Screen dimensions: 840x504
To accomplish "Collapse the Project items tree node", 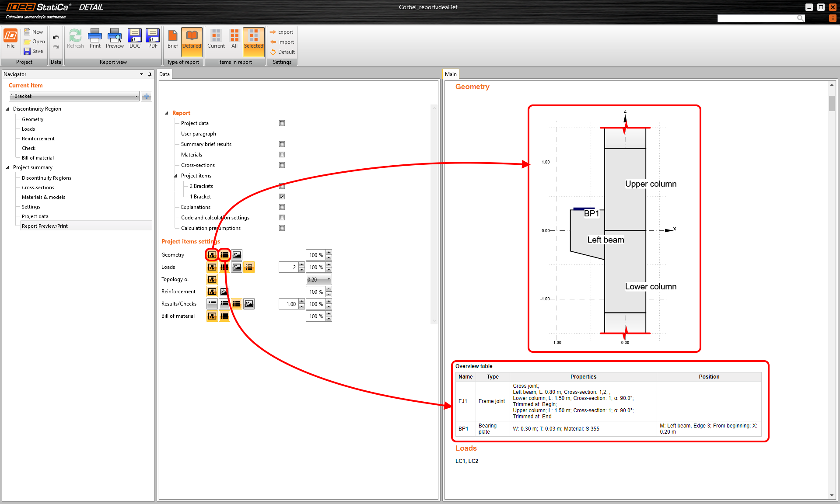I will pos(175,176).
